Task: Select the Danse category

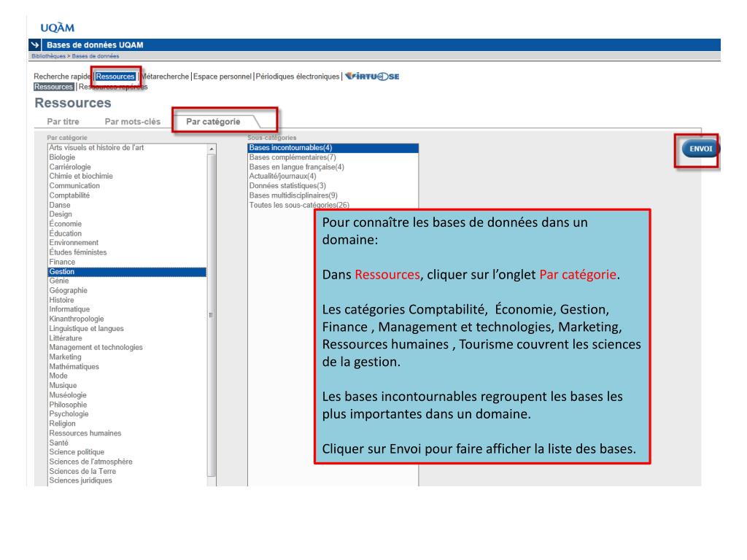Action: pyautogui.click(x=127, y=205)
